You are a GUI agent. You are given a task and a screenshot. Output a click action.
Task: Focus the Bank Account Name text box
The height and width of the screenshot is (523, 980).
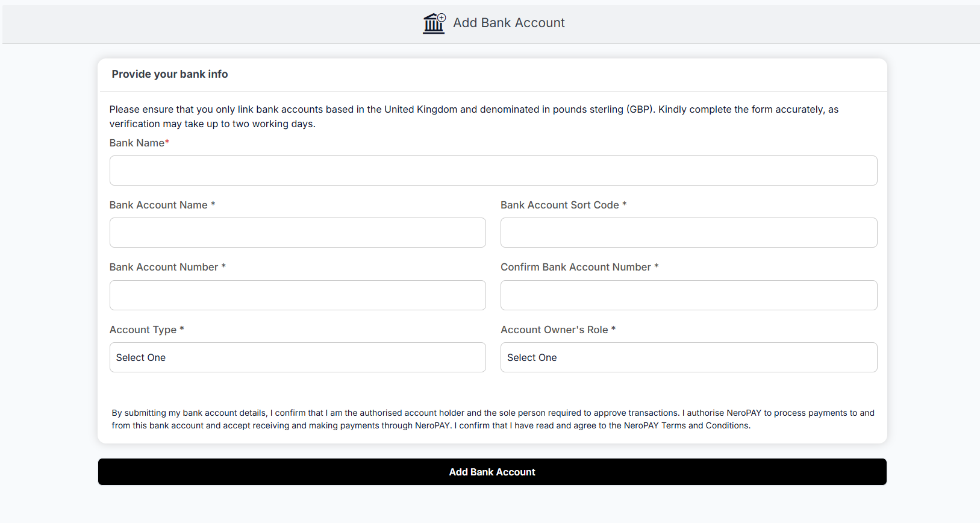[x=298, y=233]
